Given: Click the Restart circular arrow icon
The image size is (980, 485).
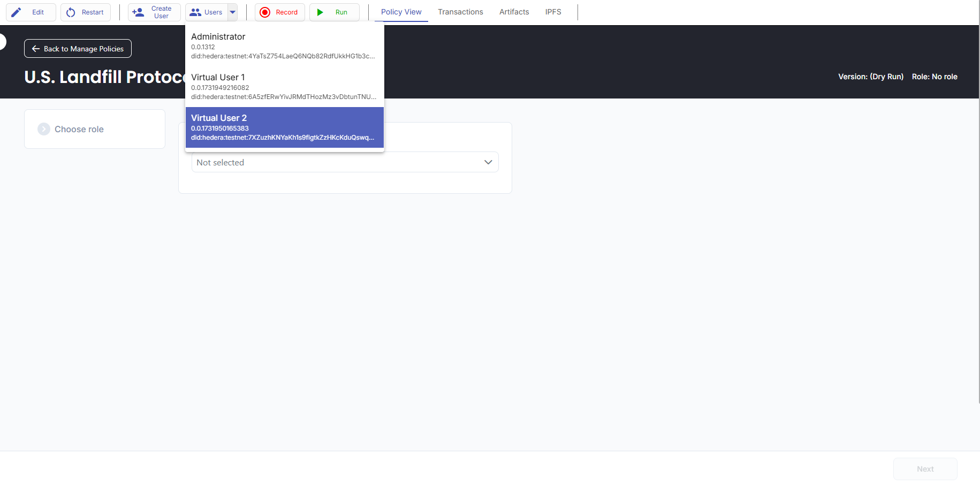Looking at the screenshot, I should click(71, 12).
